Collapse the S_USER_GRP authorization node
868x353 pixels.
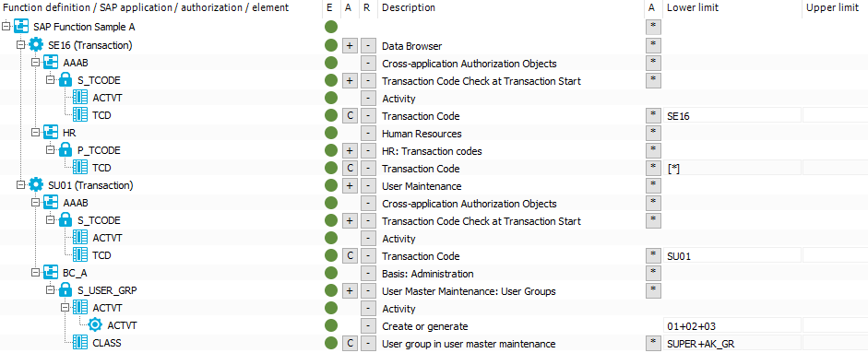pyautogui.click(x=51, y=290)
